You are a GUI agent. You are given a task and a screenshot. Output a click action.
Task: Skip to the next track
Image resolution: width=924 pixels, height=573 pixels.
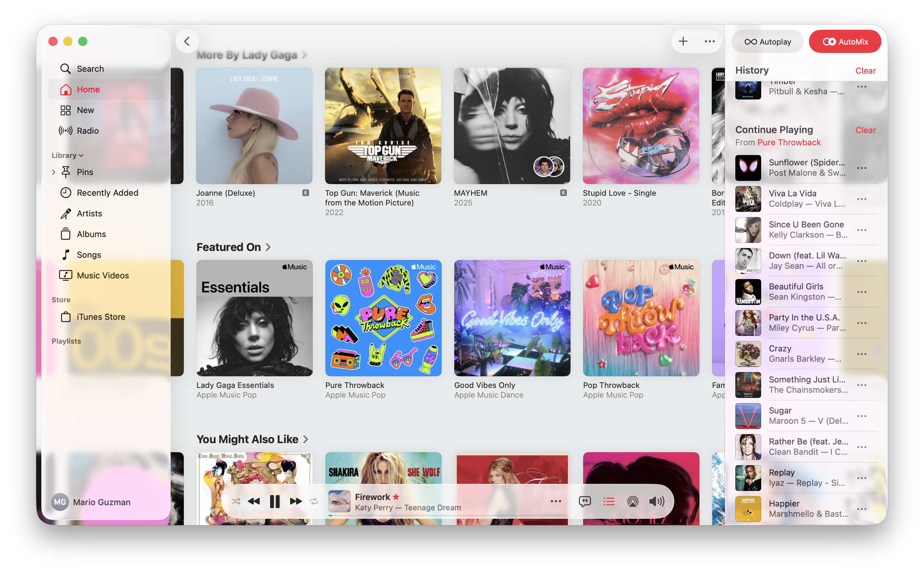[296, 501]
